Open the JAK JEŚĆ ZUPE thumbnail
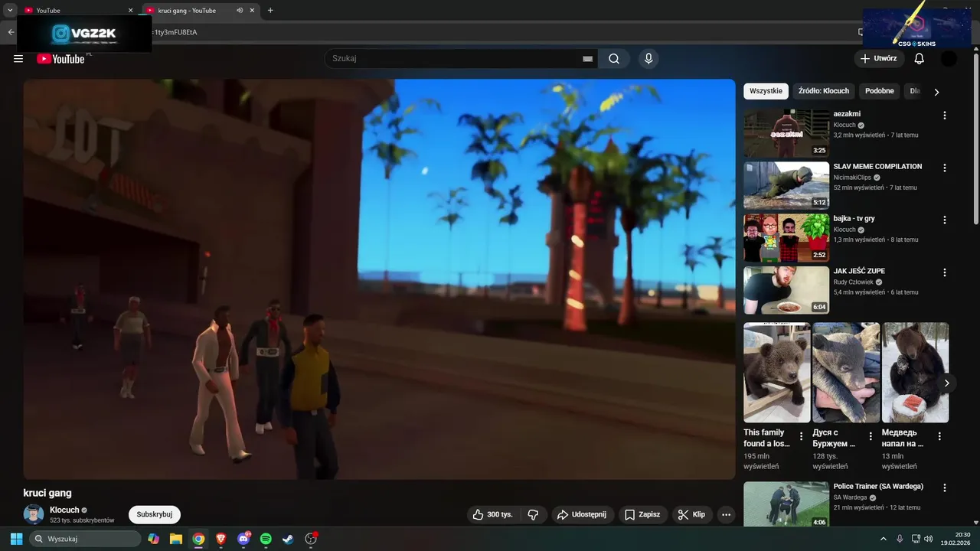This screenshot has width=980, height=551. [x=786, y=290]
